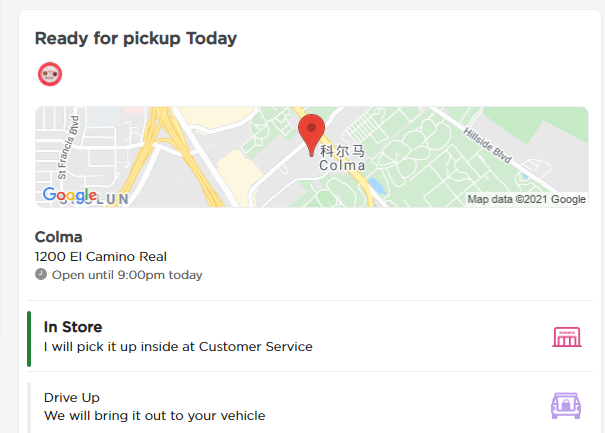605x433 pixels.
Task: Click the Google logo on the map
Action: pos(69,195)
